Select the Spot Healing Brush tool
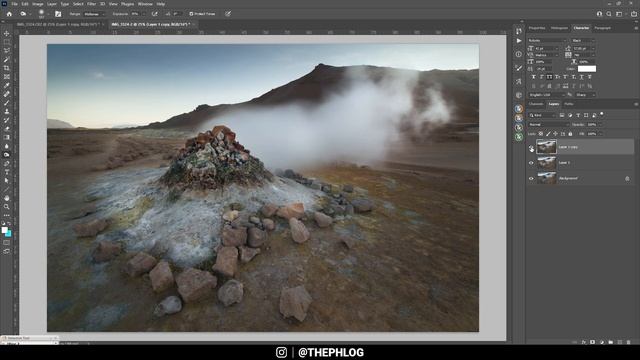 pos(7,94)
